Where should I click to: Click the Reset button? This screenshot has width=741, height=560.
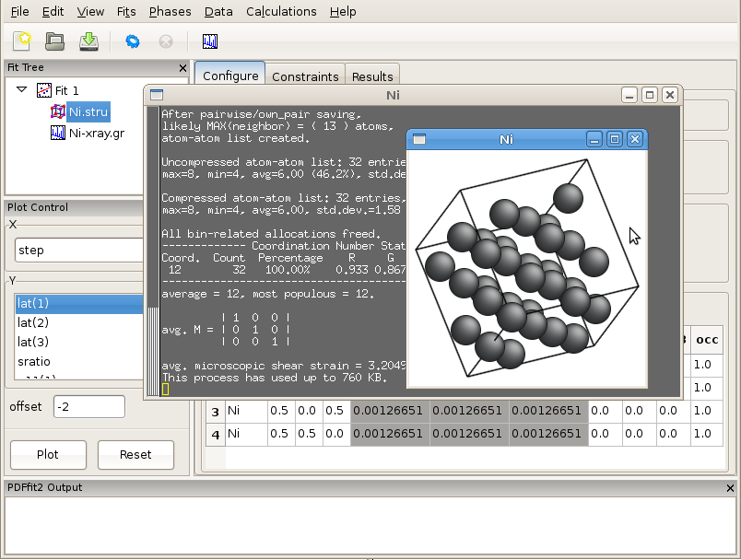[x=135, y=455]
